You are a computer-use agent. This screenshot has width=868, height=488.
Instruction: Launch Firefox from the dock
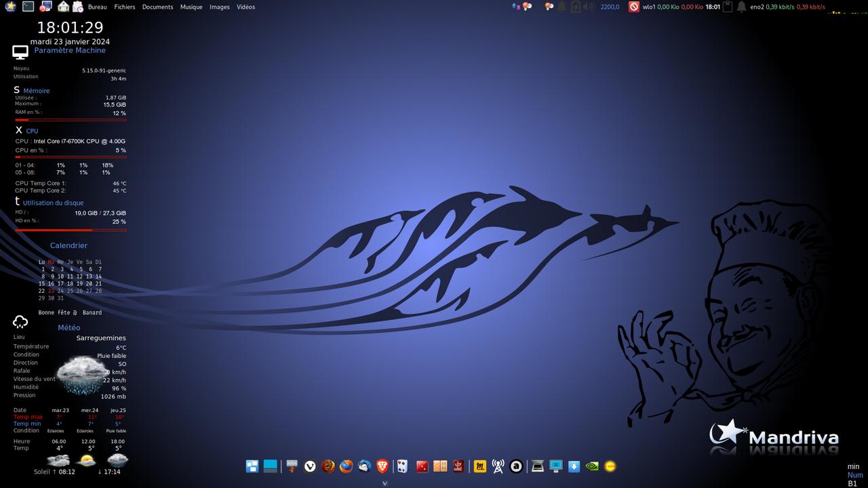[x=347, y=466]
